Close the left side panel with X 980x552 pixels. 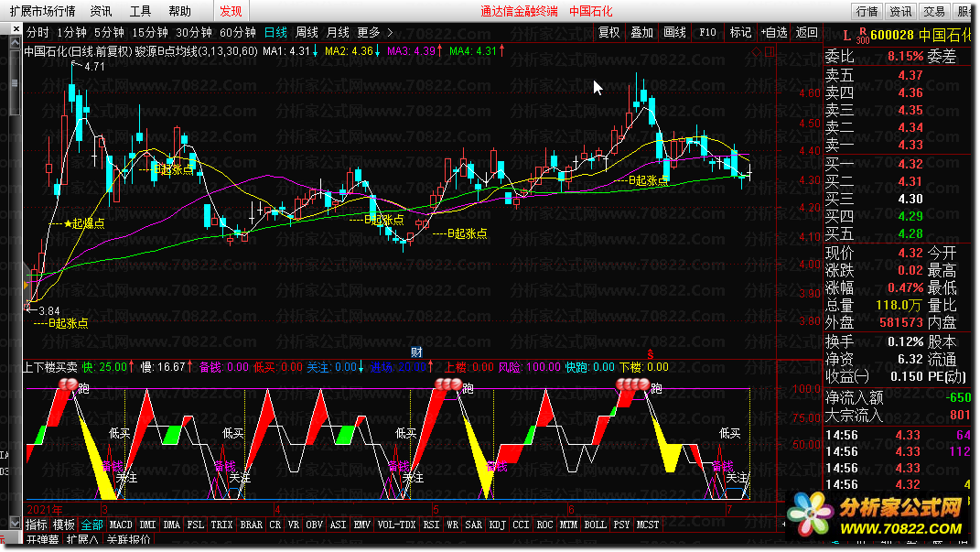click(16, 28)
